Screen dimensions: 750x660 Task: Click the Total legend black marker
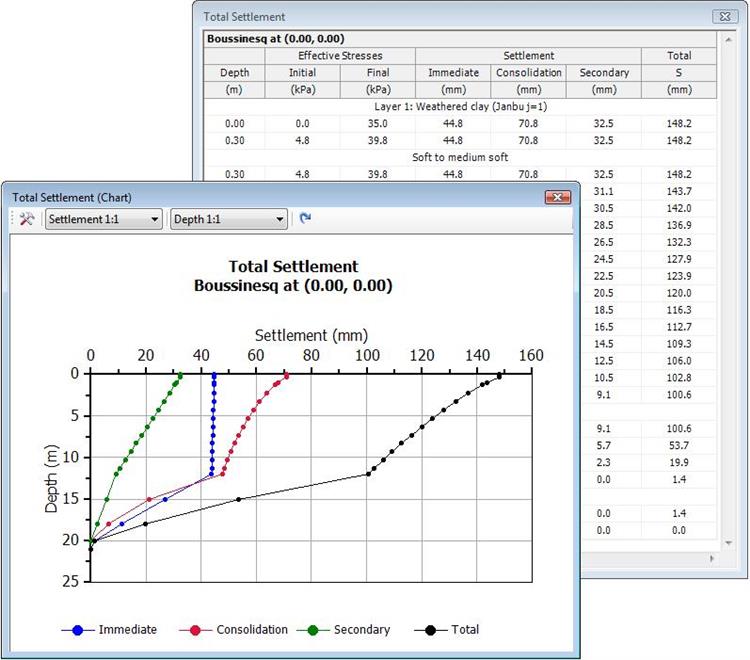(430, 630)
